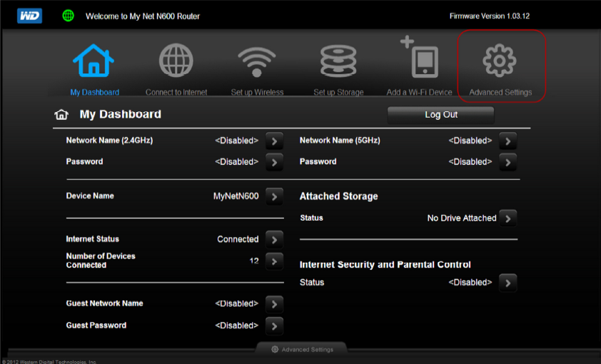Expand Guest Network Name arrow
Image resolution: width=601 pixels, height=364 pixels.
tap(274, 304)
